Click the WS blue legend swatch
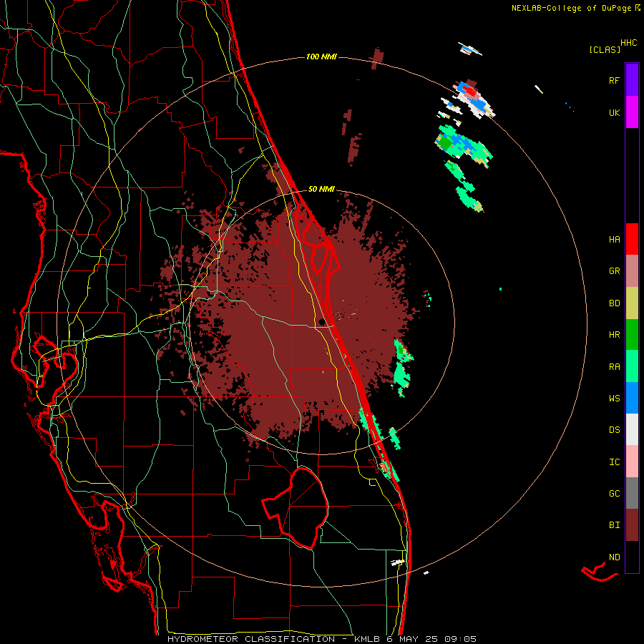This screenshot has width=644, height=644. pos(632,398)
